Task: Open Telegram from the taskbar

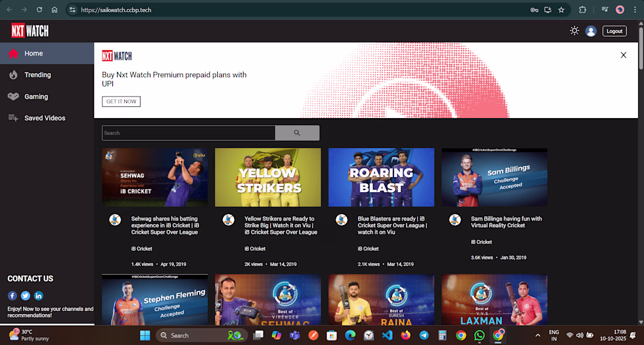Action: click(x=424, y=336)
